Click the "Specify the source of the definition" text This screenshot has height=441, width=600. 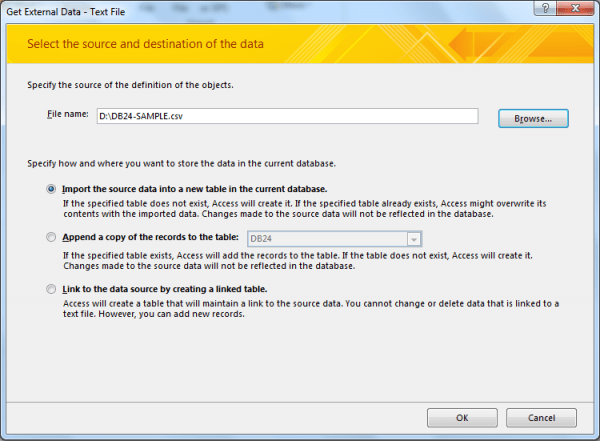(x=131, y=84)
